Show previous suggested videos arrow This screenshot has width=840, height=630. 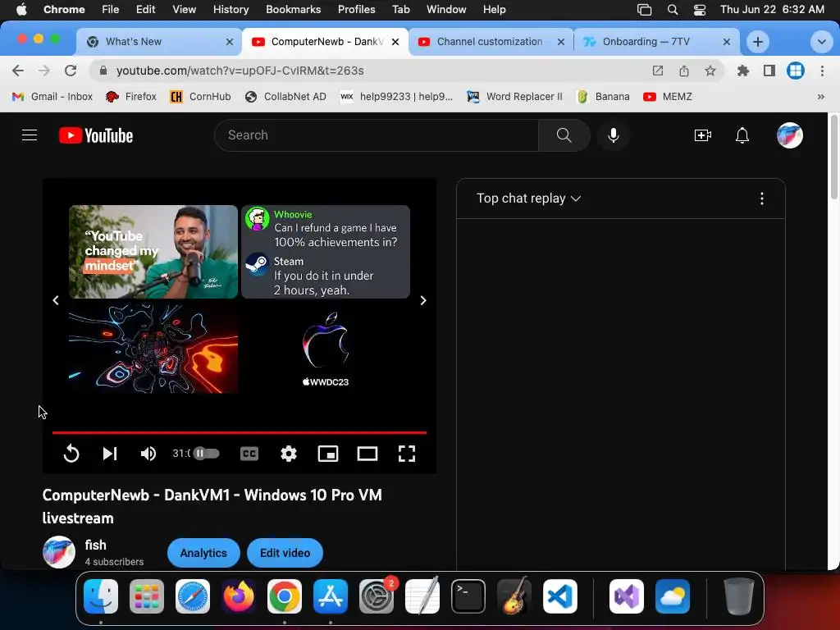(x=56, y=300)
